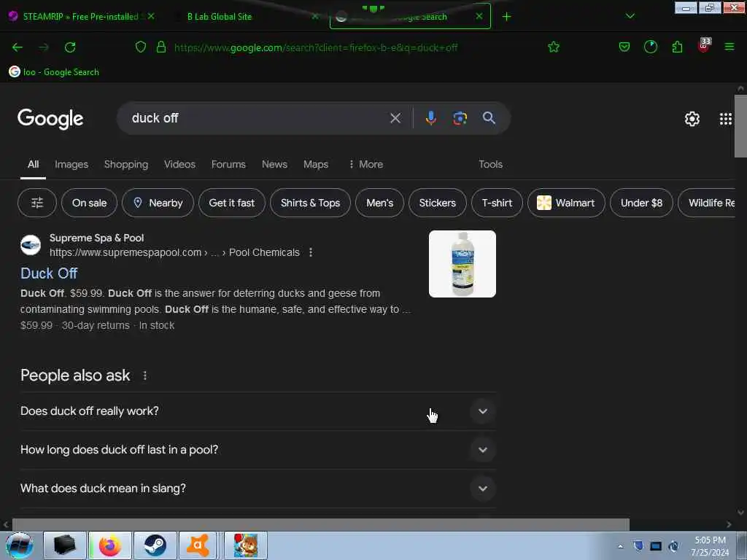Select the Shopping search tab
Image resolution: width=747 pixels, height=560 pixels.
(x=126, y=164)
